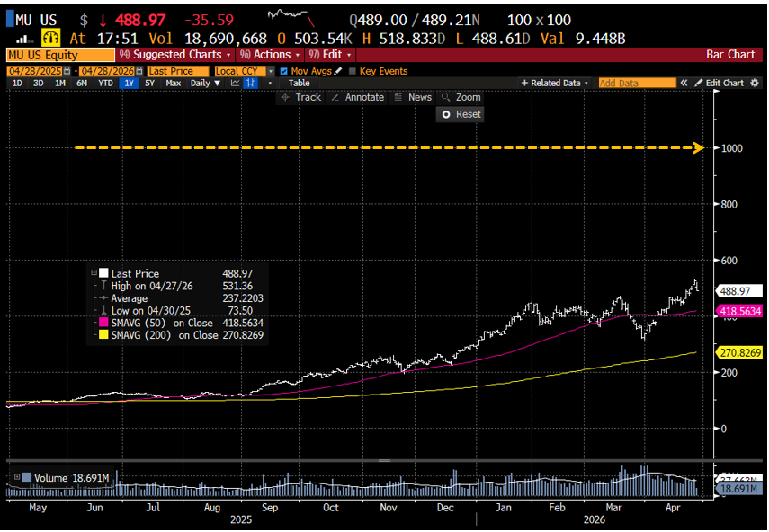
Task: Collapse panel with double-chevron icon
Action: pyautogui.click(x=684, y=83)
